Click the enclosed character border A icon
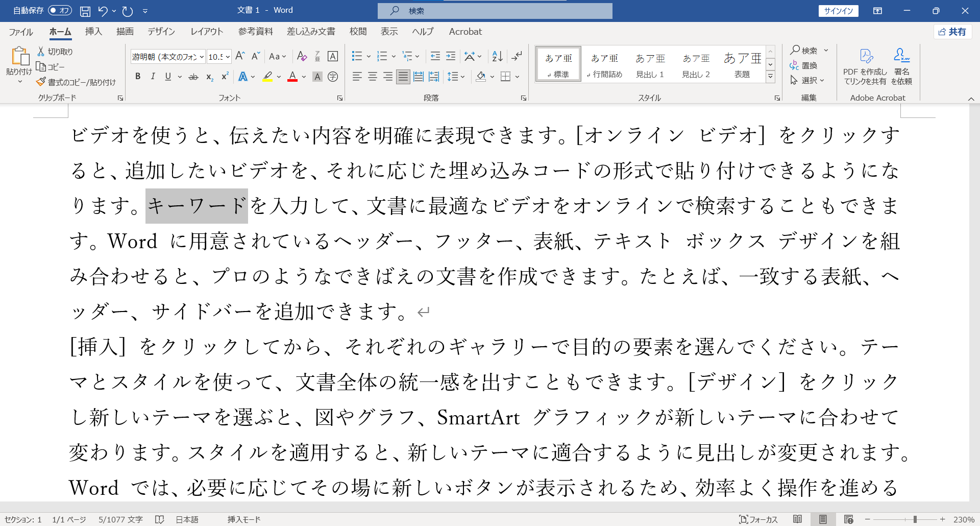980x526 pixels. point(333,56)
